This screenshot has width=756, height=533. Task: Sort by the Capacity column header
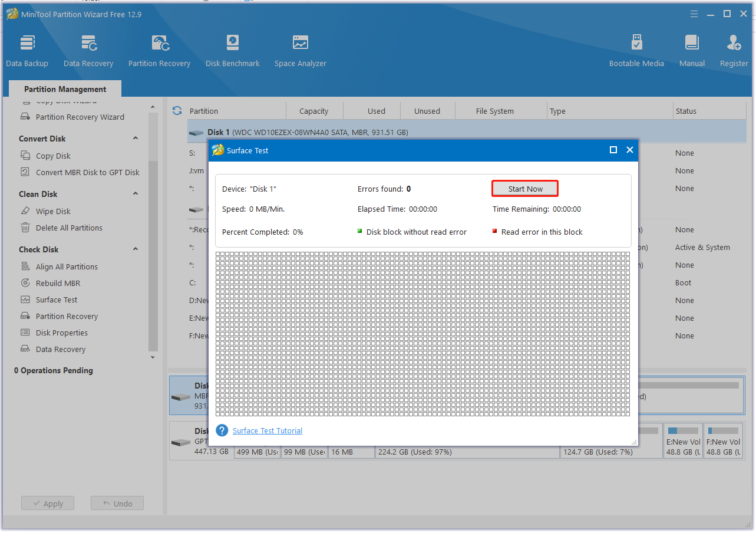(313, 111)
